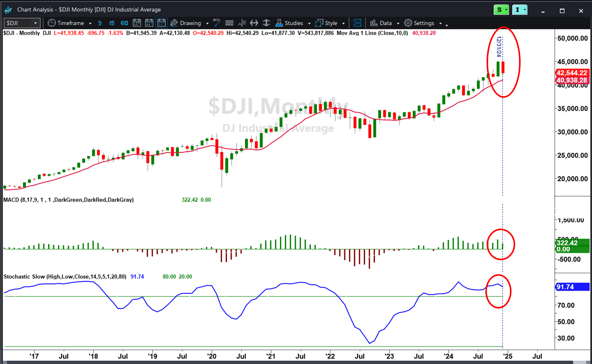Select the 5-minute interval button
The image size is (592, 364).
tap(100, 23)
